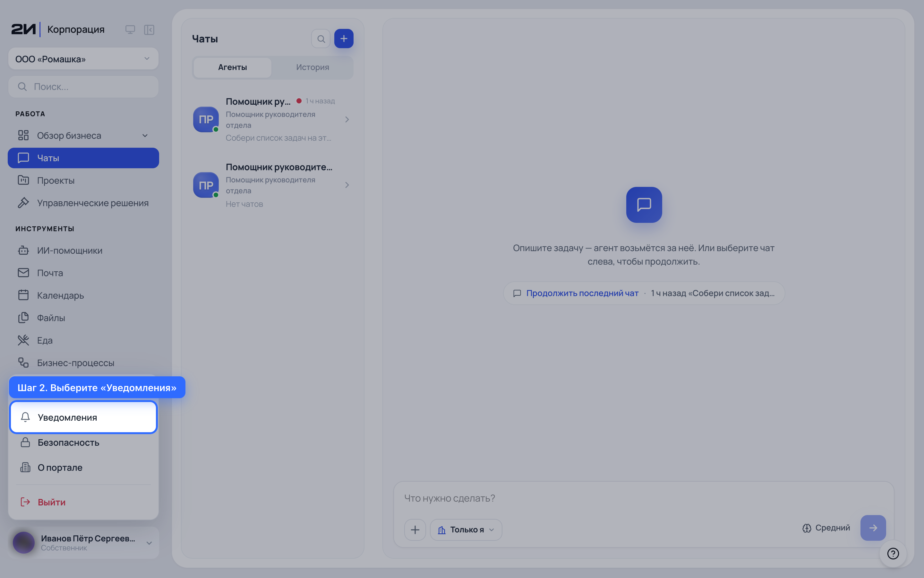Click the monitor display icon in header
924x578 pixels.
(x=130, y=30)
